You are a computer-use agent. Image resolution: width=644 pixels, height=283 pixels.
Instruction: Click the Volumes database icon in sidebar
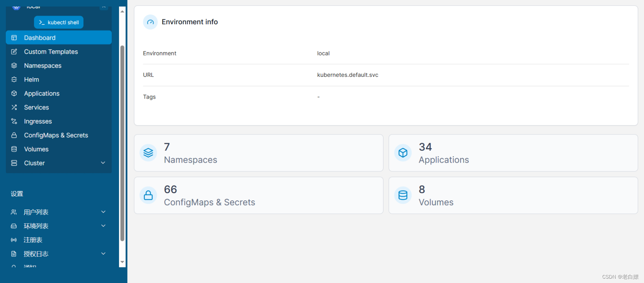pos(14,149)
